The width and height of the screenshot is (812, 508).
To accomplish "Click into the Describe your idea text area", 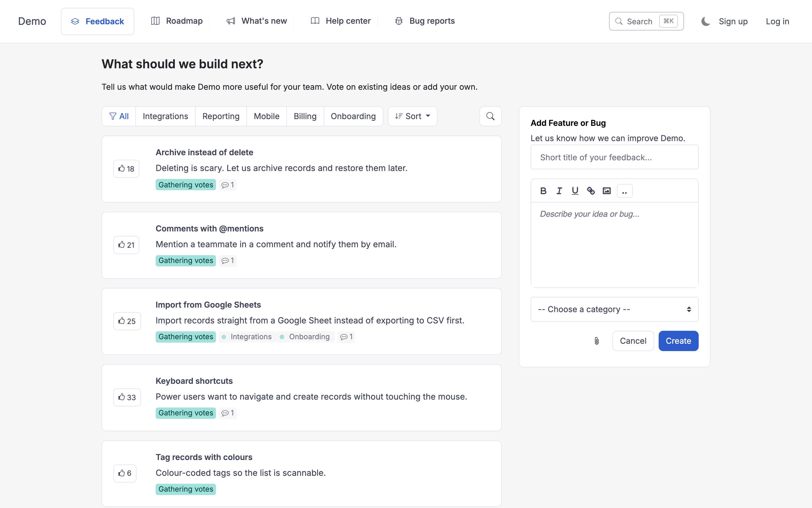I will (614, 245).
